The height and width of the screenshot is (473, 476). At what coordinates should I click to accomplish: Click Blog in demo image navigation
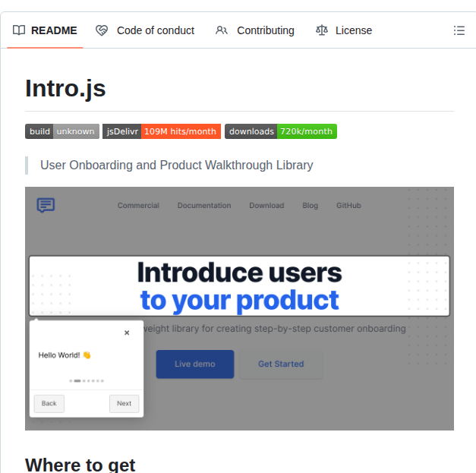tap(311, 206)
